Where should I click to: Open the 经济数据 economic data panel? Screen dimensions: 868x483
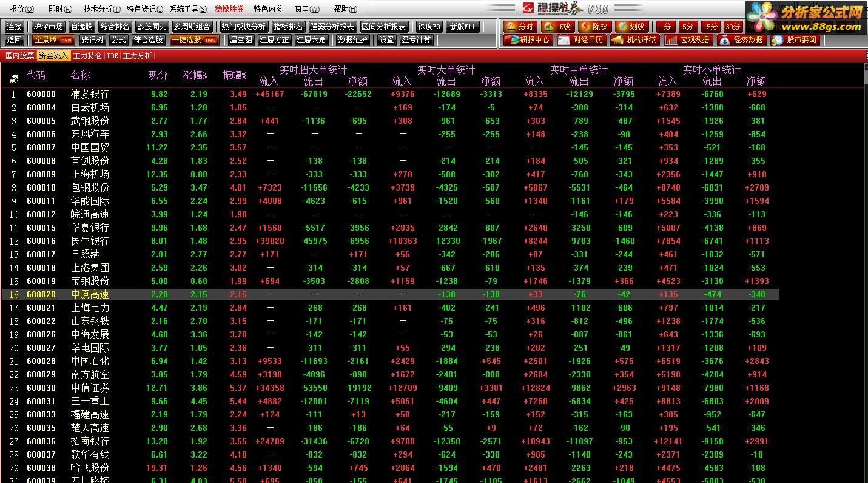[x=741, y=40]
